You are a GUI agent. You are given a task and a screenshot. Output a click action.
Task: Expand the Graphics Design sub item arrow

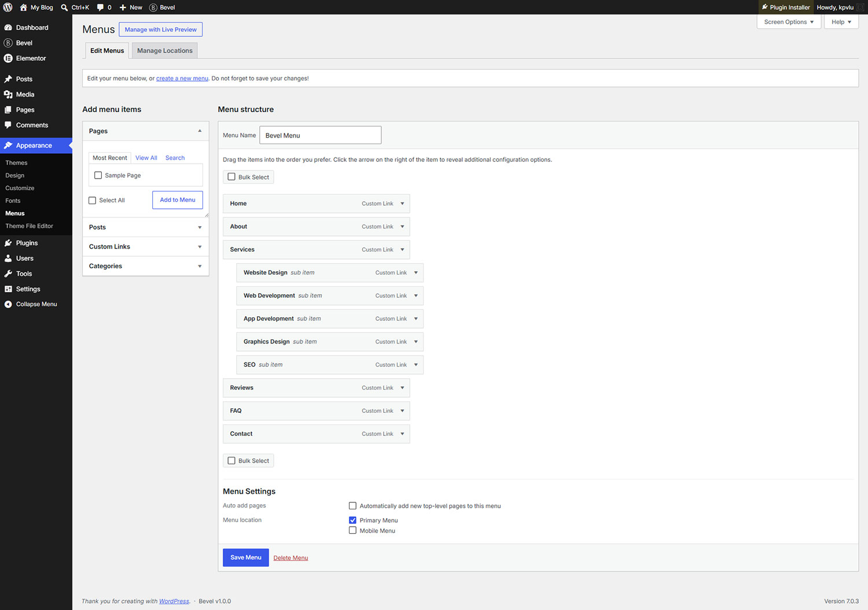[415, 342]
